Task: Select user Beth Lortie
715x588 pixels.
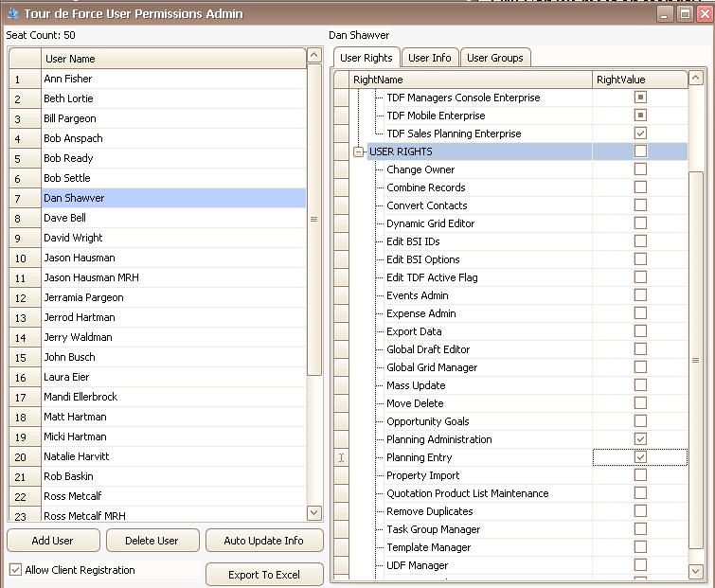Action: point(173,98)
